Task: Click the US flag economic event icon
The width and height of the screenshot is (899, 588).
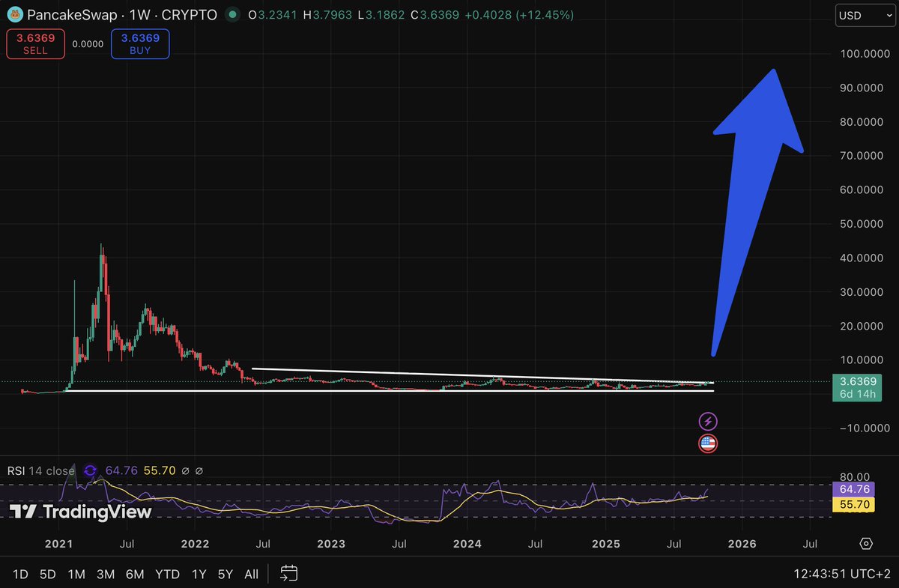Action: click(x=708, y=443)
